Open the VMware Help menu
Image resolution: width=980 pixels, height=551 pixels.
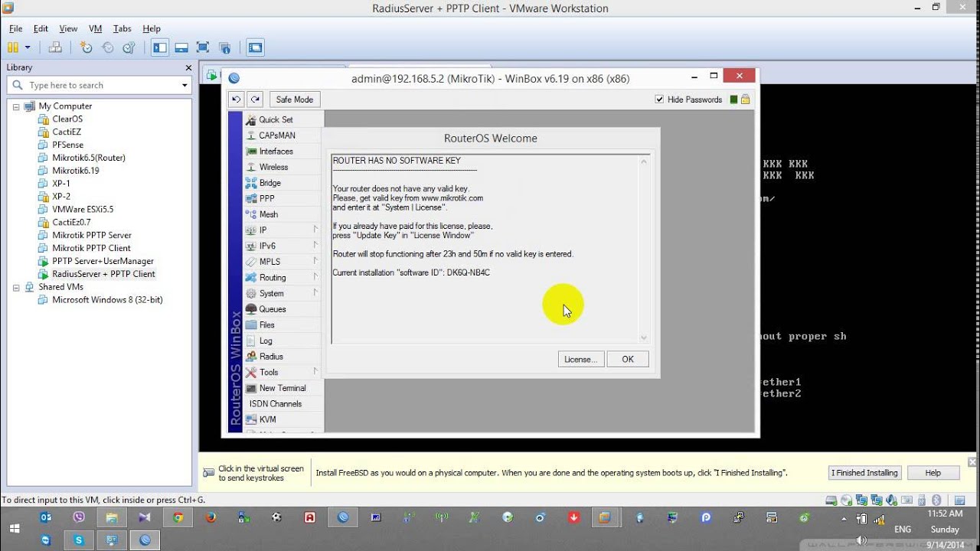152,28
